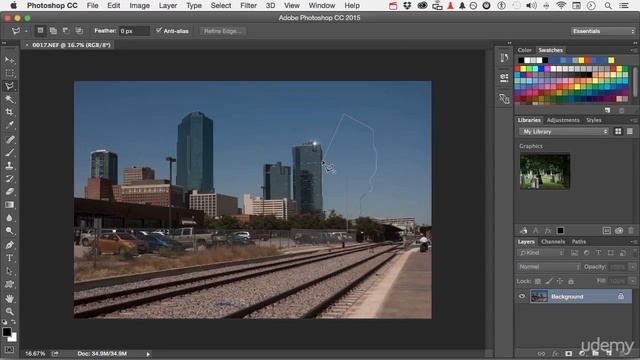Open the My Library dropdown

(x=564, y=131)
